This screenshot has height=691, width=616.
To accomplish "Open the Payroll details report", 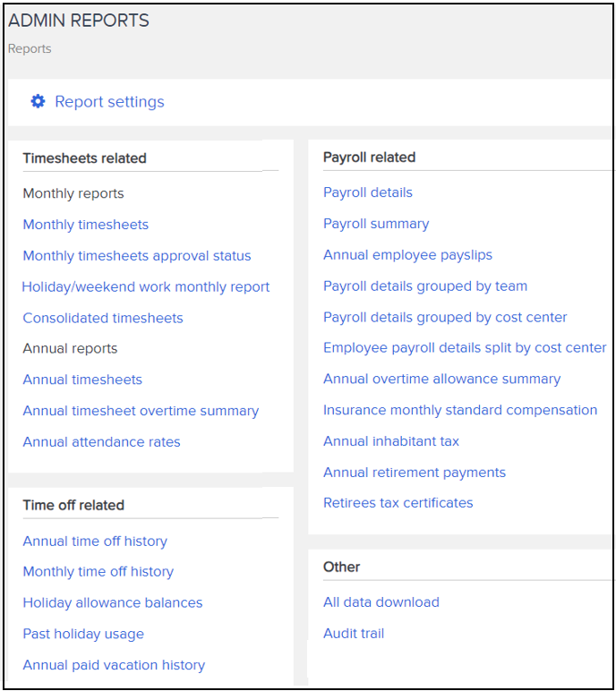I will [368, 192].
